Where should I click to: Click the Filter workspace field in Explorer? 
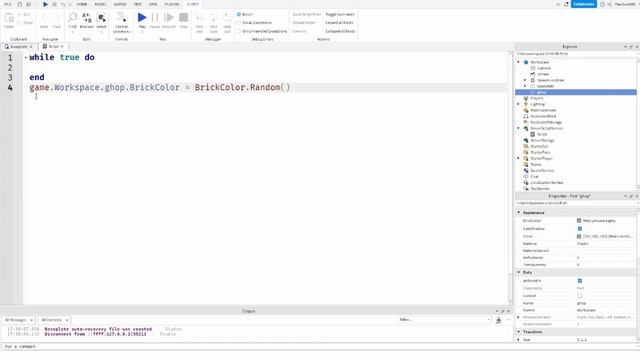coord(576,54)
